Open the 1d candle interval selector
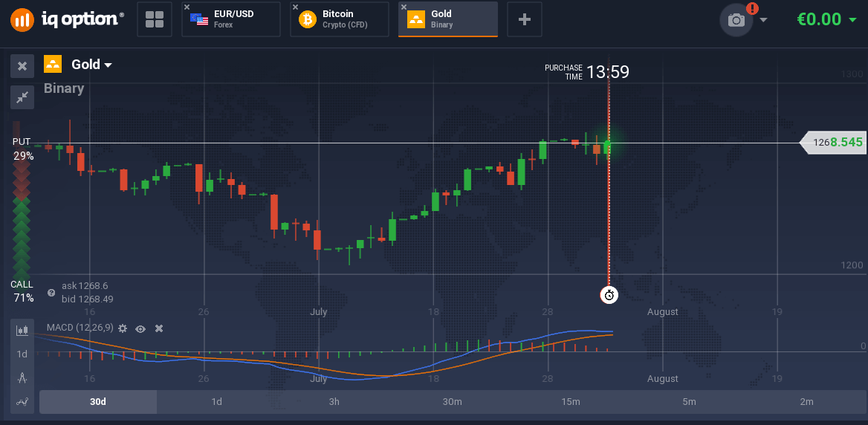This screenshot has width=868, height=425. pos(22,354)
